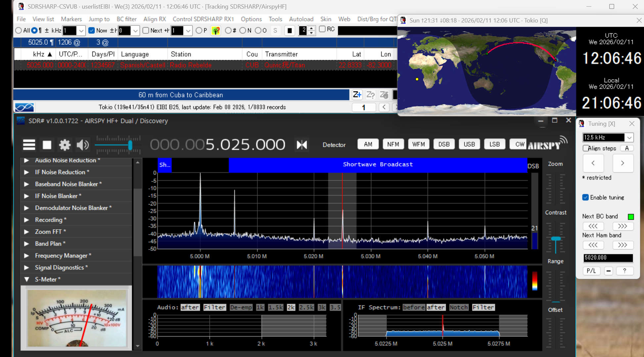Click the blue wave logo icon
The width and height of the screenshot is (644, 357).
24,107
